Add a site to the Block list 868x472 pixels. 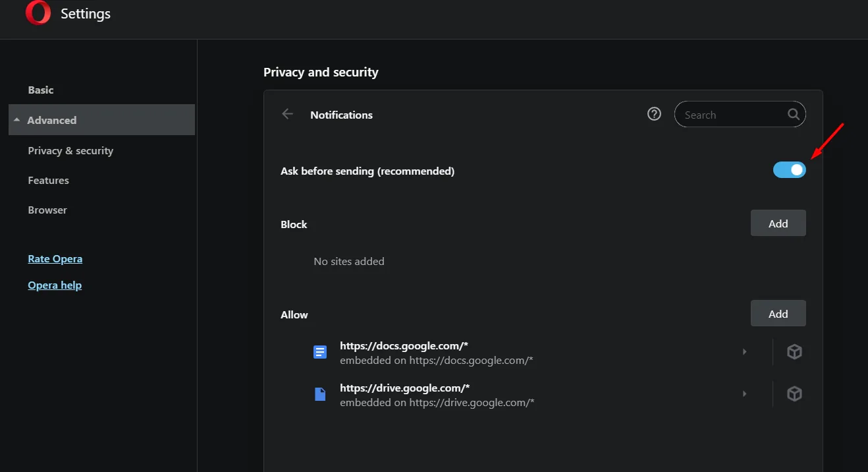coord(778,223)
